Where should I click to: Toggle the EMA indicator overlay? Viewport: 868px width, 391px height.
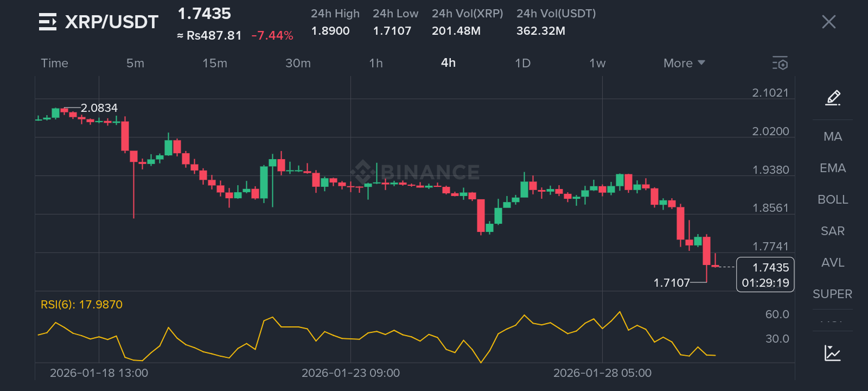[x=833, y=168]
